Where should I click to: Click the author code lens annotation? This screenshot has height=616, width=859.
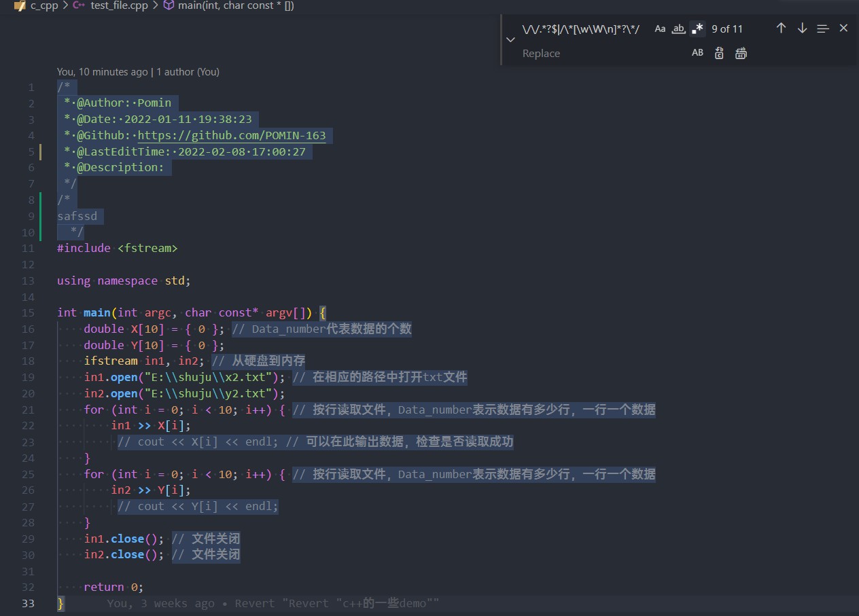click(x=138, y=71)
